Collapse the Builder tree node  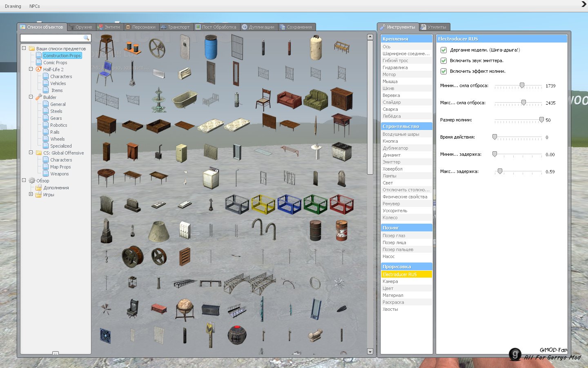31,97
